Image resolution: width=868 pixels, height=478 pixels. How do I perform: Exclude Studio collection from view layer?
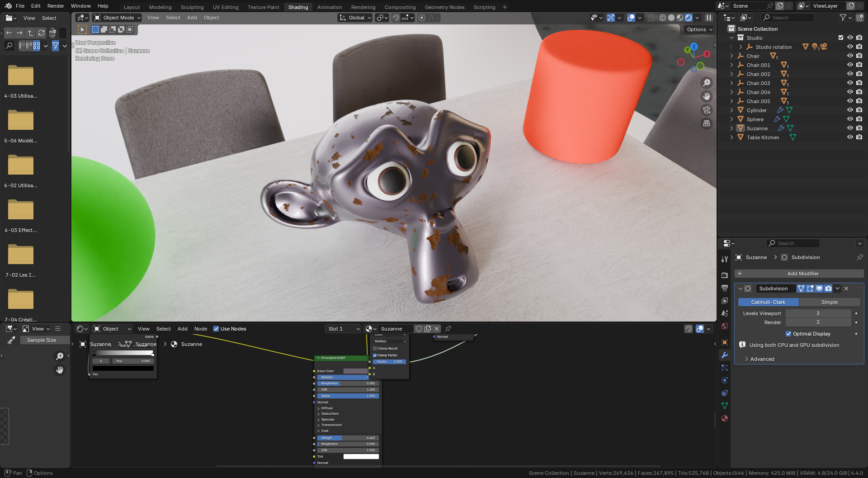click(841, 38)
